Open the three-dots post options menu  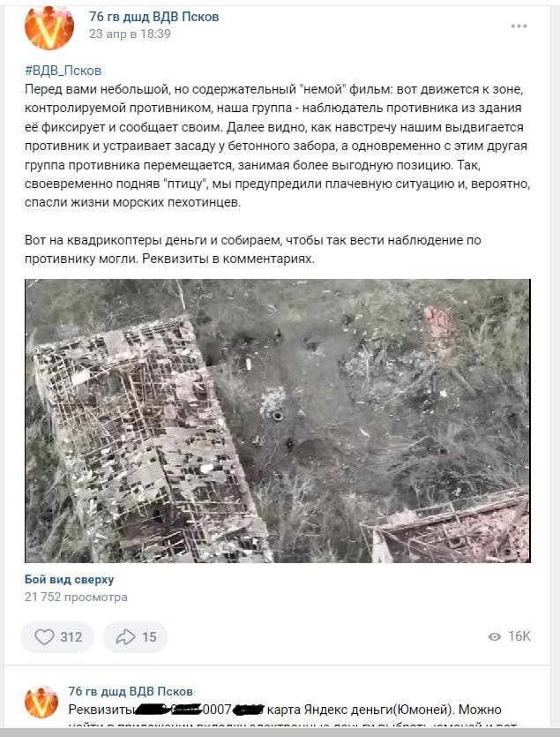pyautogui.click(x=519, y=26)
